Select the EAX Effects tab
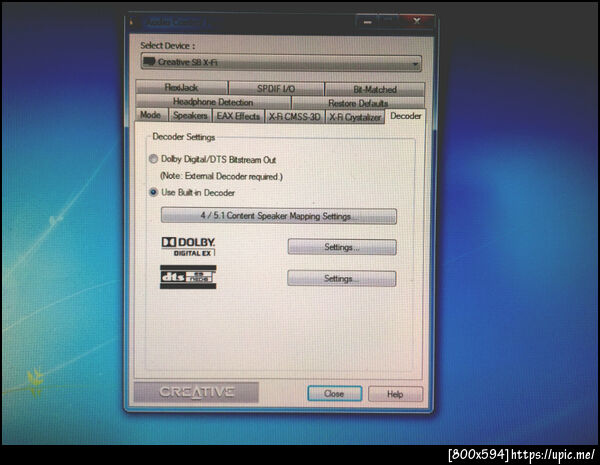The width and height of the screenshot is (600, 465). click(x=238, y=116)
